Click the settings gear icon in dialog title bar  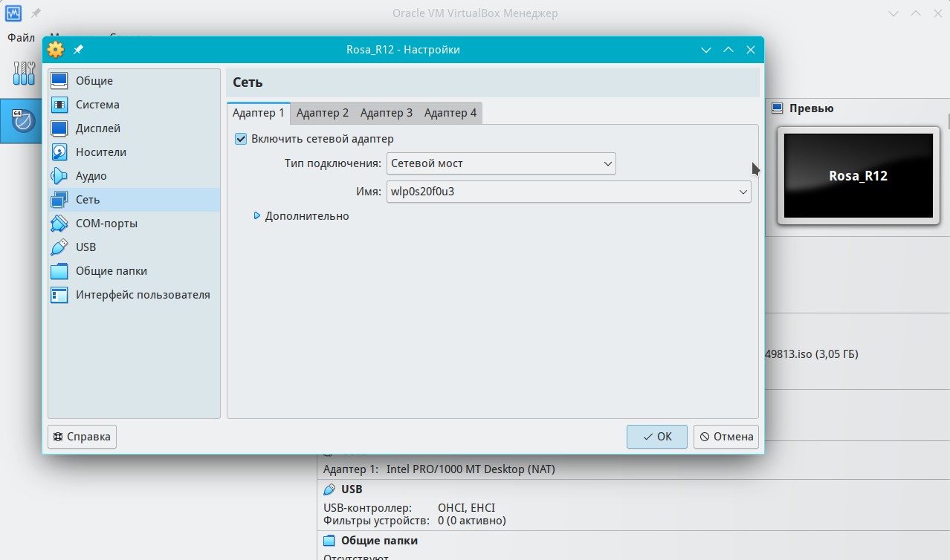click(56, 50)
